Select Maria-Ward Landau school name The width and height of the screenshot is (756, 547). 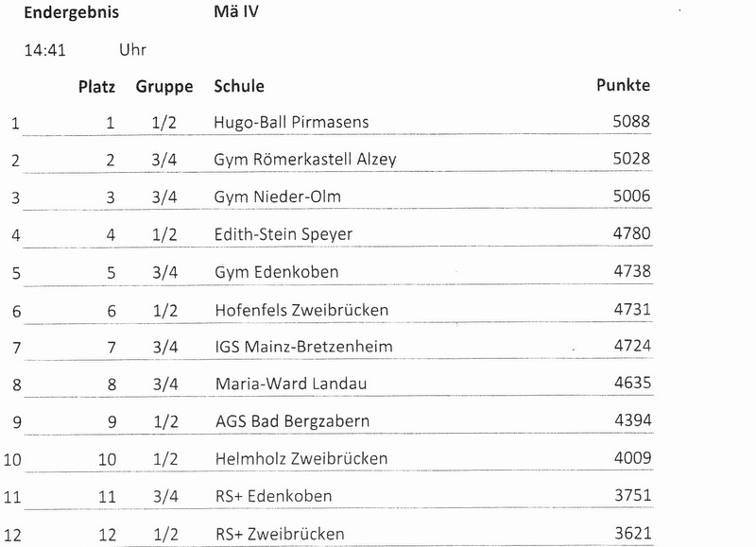coord(291,385)
